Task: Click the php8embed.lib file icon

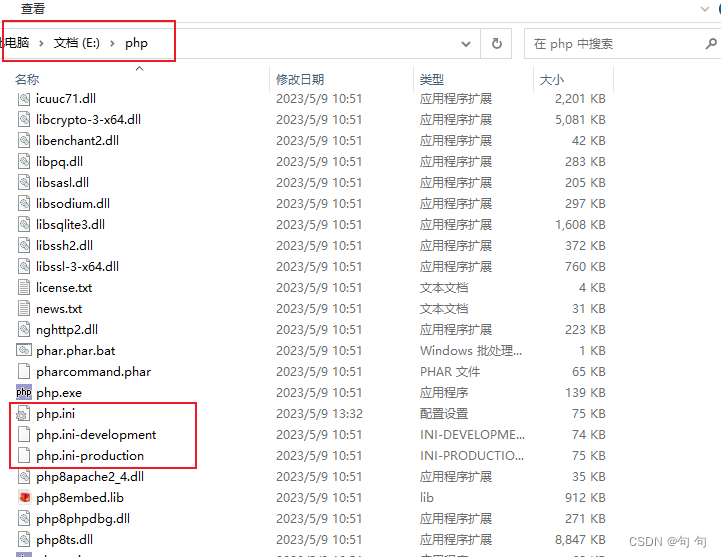Action: coord(24,498)
